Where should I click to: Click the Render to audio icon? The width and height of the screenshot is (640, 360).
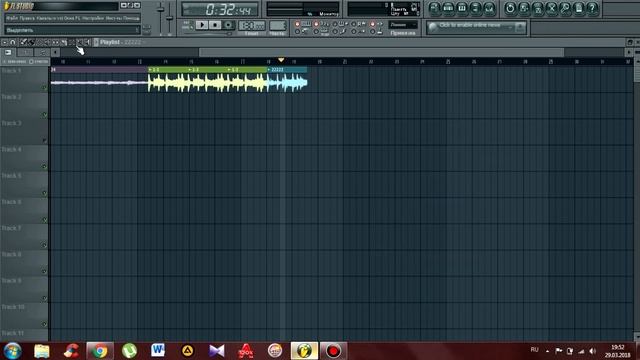click(538, 8)
